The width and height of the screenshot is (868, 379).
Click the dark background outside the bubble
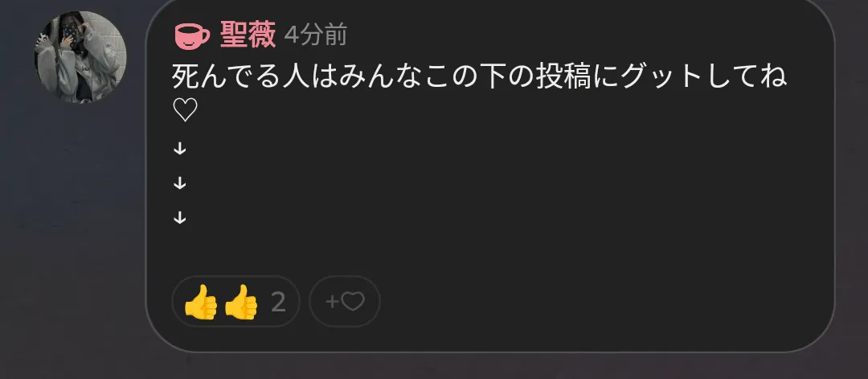(x=72, y=233)
